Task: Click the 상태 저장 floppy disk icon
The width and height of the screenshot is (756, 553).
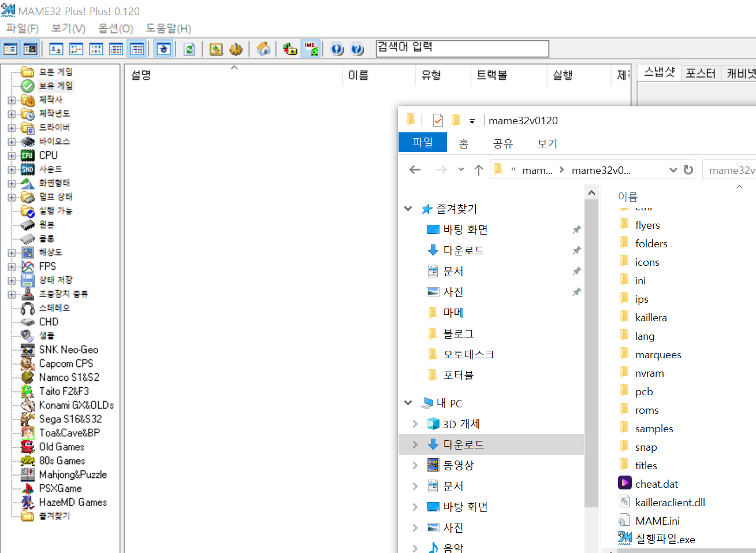Action: (28, 280)
